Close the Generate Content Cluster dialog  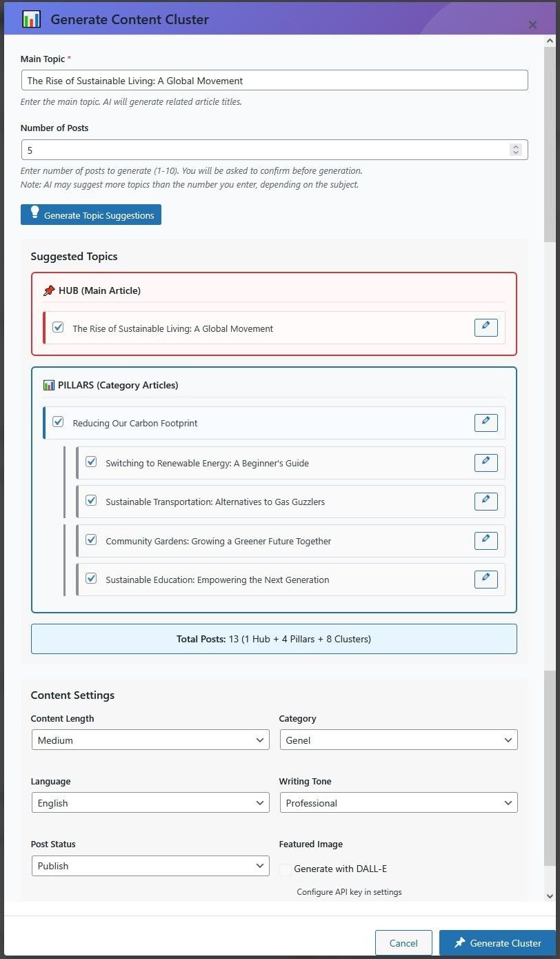pyautogui.click(x=532, y=25)
